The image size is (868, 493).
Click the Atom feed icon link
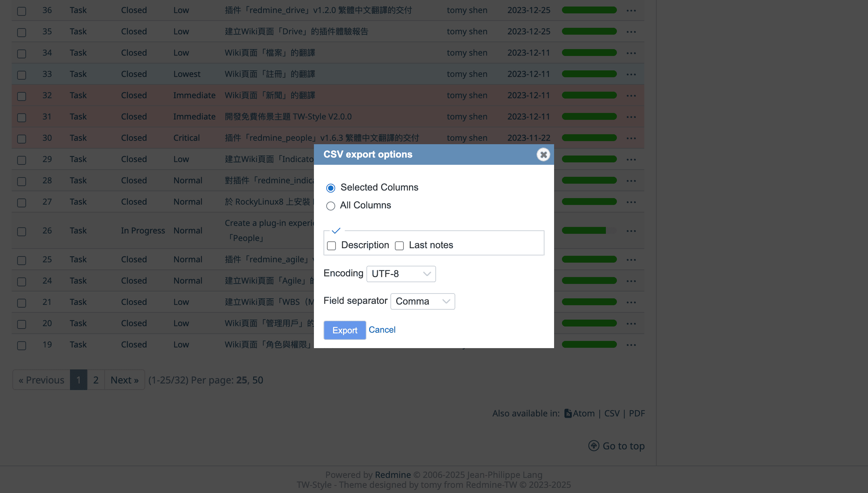point(568,413)
